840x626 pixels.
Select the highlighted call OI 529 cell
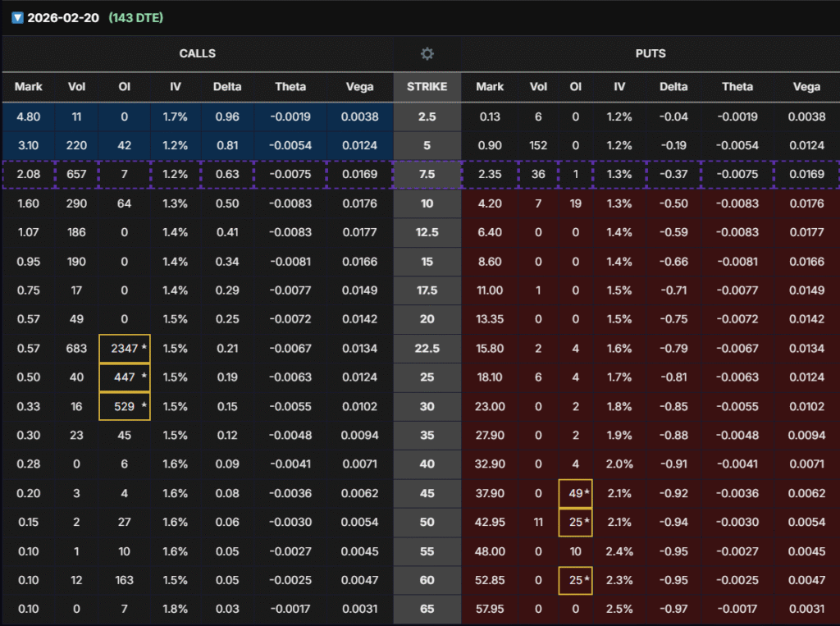coord(124,406)
